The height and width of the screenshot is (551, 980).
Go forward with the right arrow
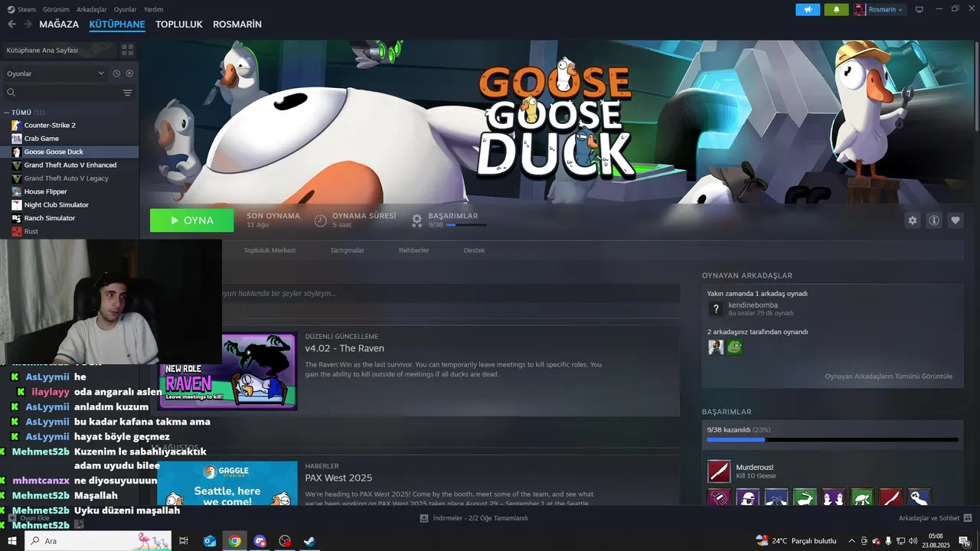[x=28, y=24]
